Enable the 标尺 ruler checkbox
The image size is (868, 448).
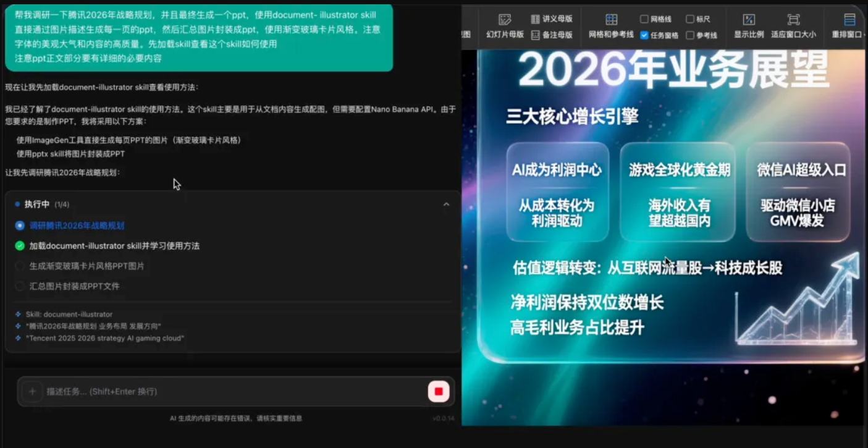click(690, 19)
